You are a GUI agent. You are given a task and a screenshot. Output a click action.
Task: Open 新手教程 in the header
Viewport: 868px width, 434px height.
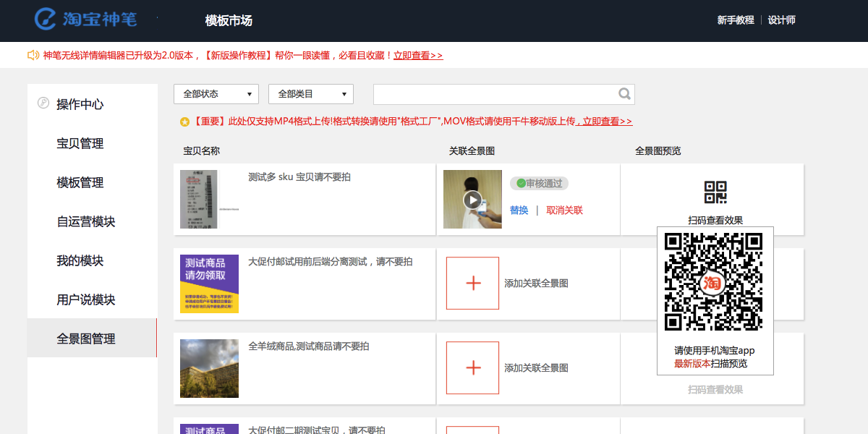pyautogui.click(x=736, y=20)
